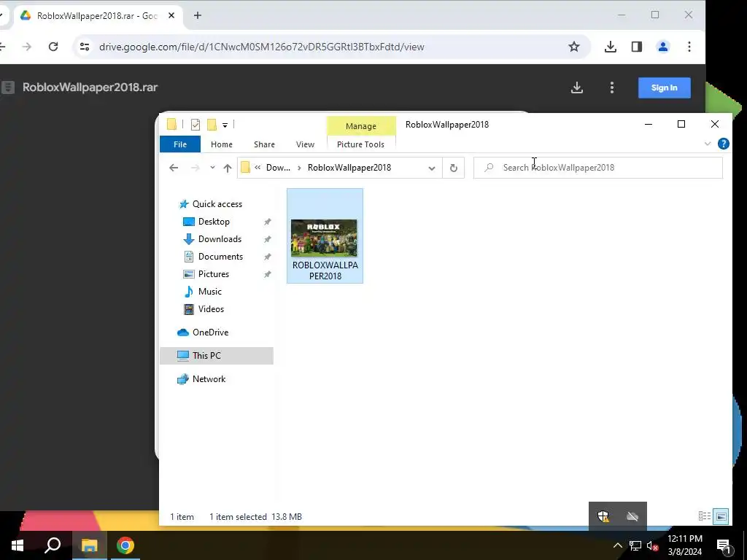This screenshot has height=560, width=747.
Task: Click Chrome on the taskbar
Action: click(x=125, y=545)
